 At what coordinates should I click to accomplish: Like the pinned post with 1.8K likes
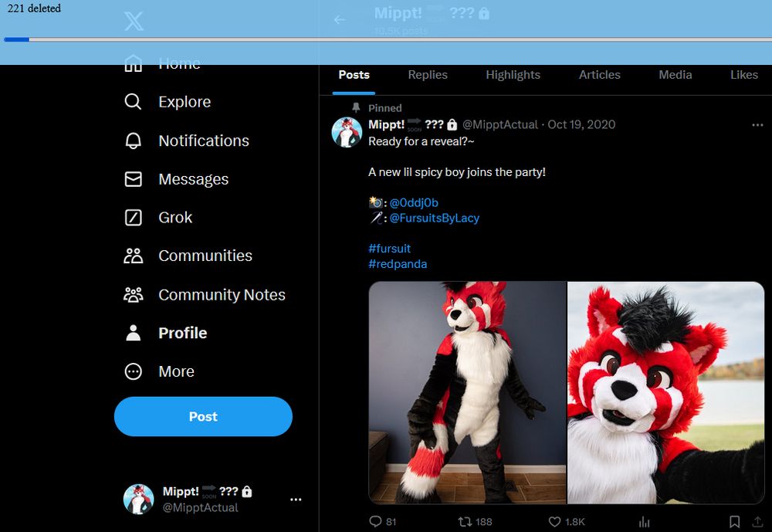pos(554,521)
